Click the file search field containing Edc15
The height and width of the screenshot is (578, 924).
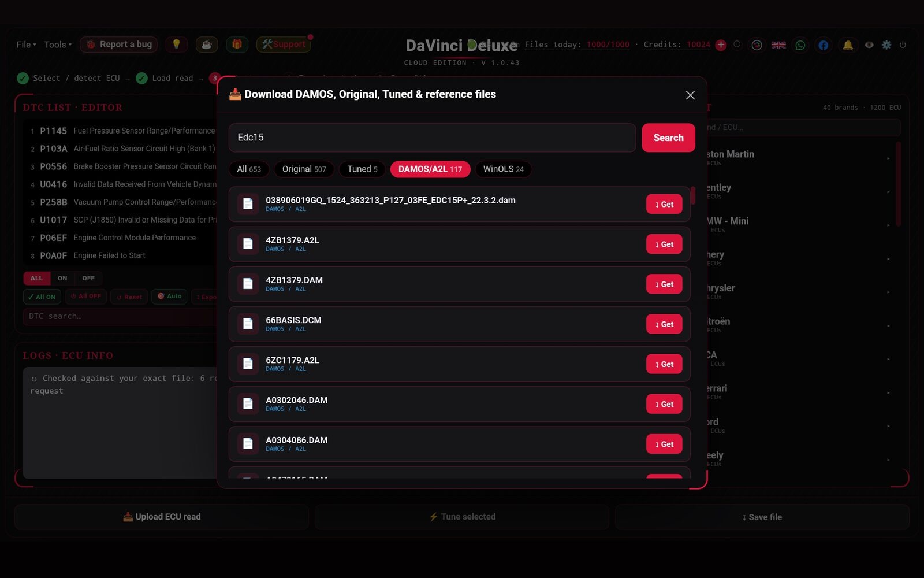pos(432,138)
